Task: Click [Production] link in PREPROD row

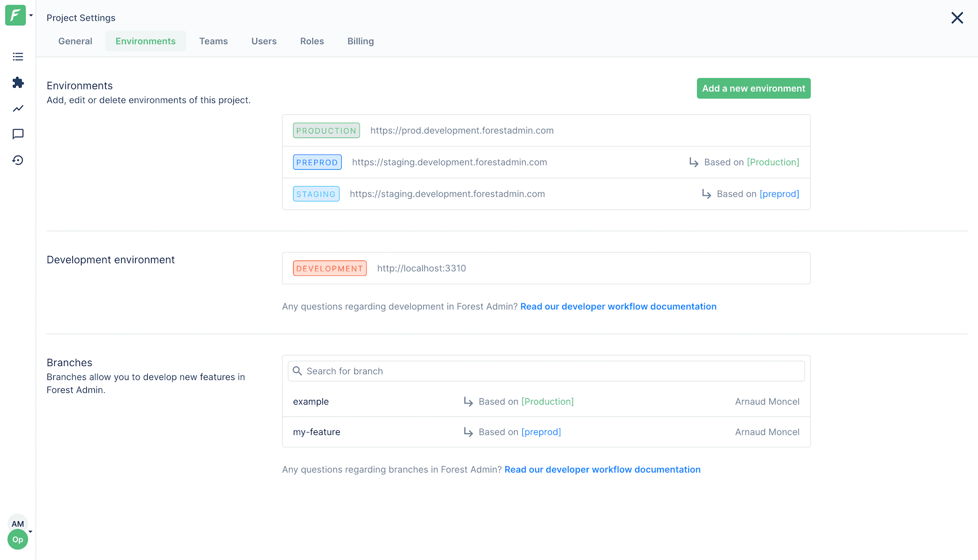Action: tap(773, 162)
